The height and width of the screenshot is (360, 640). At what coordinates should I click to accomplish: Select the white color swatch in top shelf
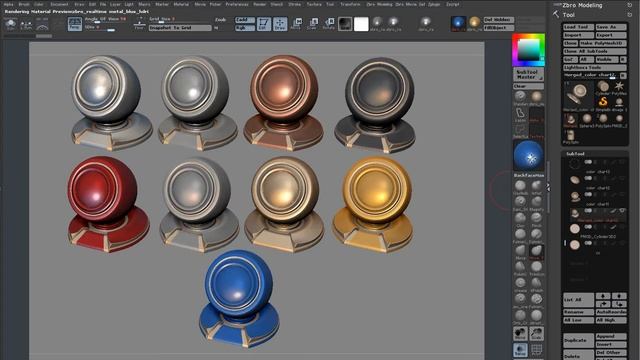(361, 24)
